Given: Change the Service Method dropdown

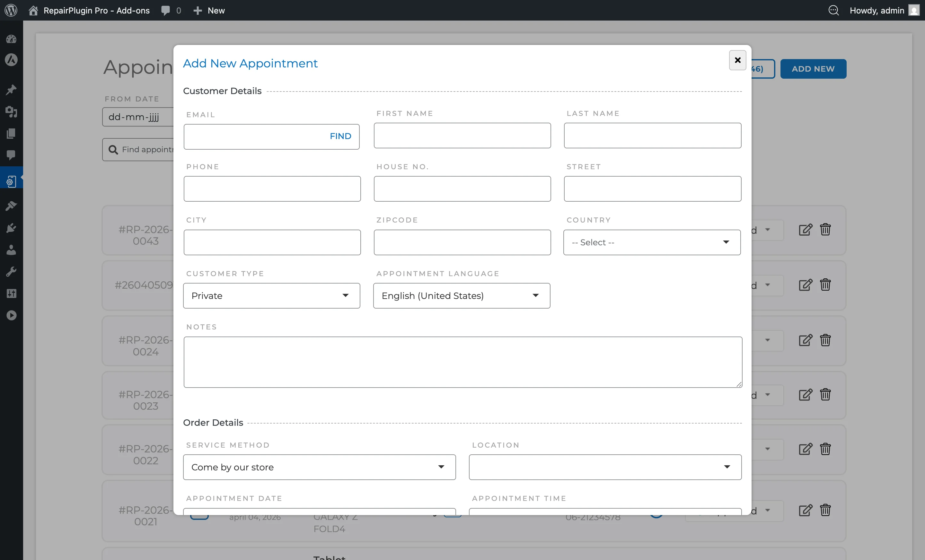Looking at the screenshot, I should coord(319,467).
